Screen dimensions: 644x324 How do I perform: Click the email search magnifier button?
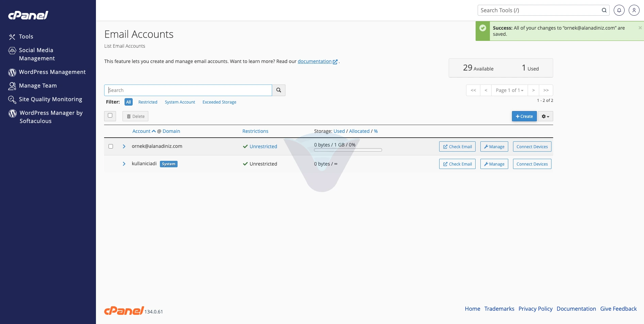click(x=279, y=90)
